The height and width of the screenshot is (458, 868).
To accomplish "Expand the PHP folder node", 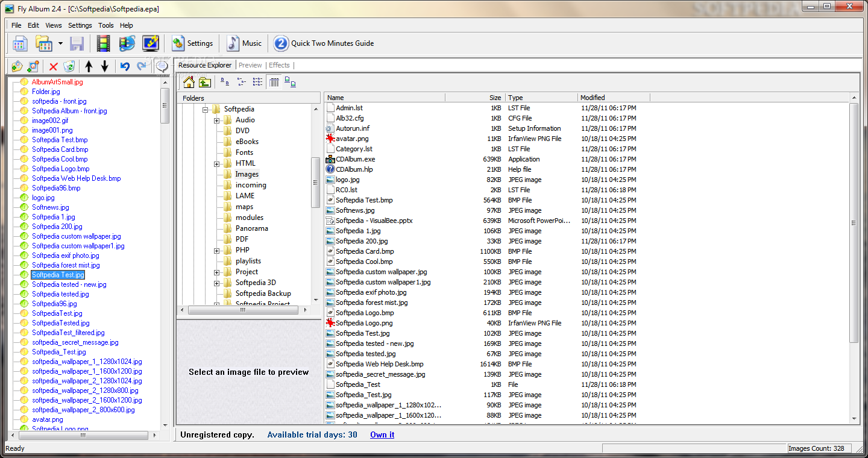I will pyautogui.click(x=217, y=251).
